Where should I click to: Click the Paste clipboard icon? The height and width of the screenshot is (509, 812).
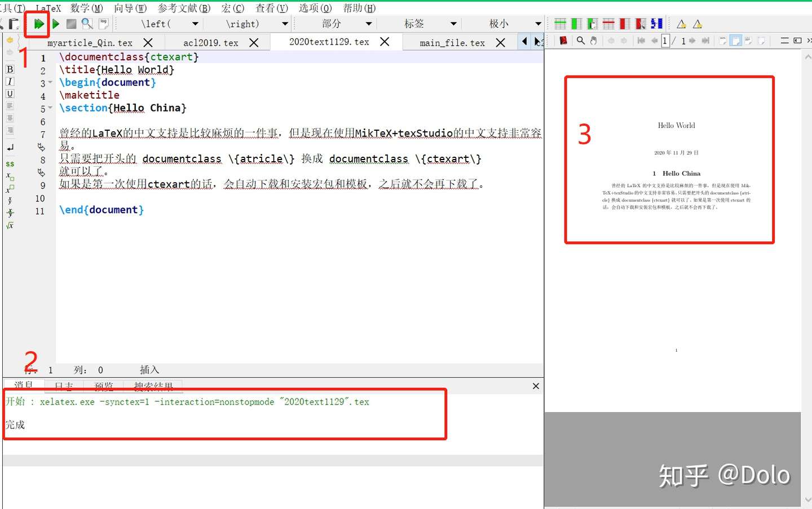14,24
